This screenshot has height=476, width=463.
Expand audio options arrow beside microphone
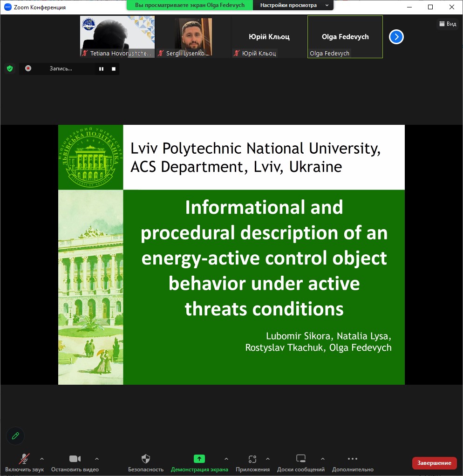click(42, 458)
